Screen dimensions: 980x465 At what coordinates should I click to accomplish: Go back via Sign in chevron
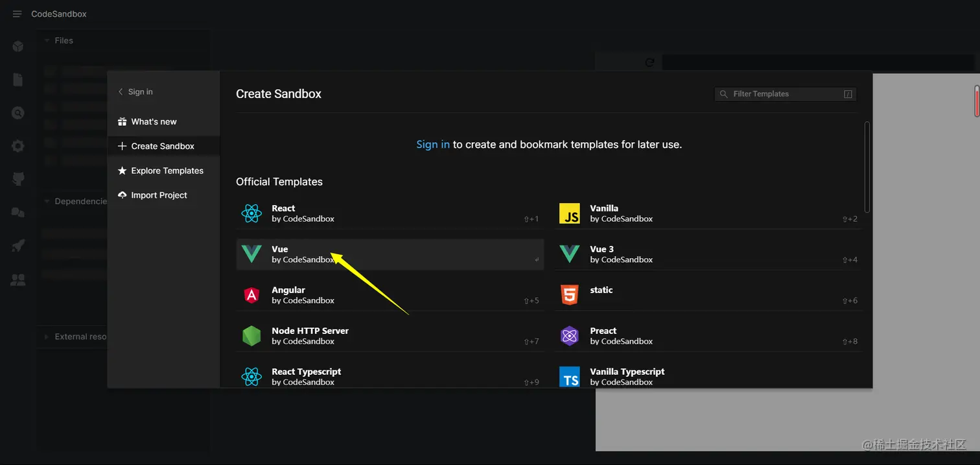click(x=135, y=92)
